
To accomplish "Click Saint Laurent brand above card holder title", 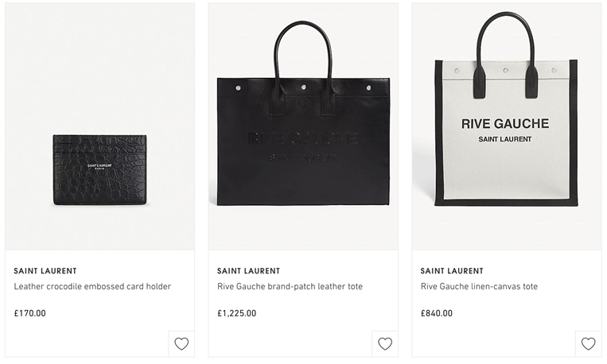I will click(45, 271).
